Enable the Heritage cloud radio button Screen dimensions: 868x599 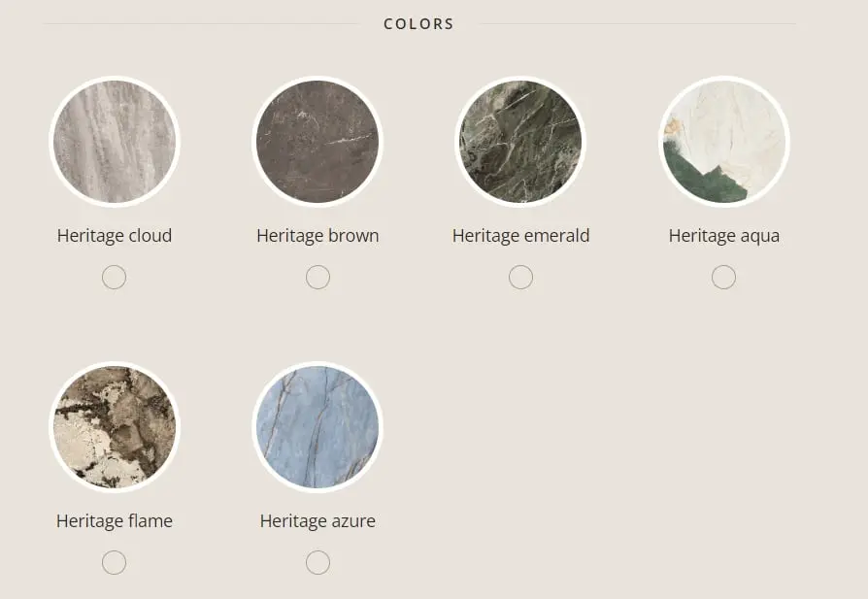coord(115,278)
